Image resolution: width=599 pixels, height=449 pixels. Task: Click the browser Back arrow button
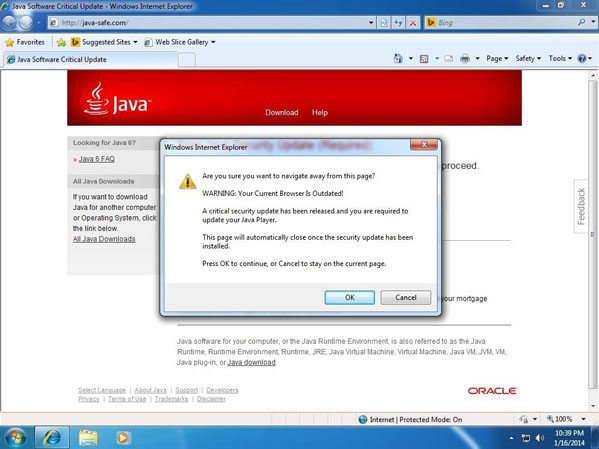[x=9, y=23]
